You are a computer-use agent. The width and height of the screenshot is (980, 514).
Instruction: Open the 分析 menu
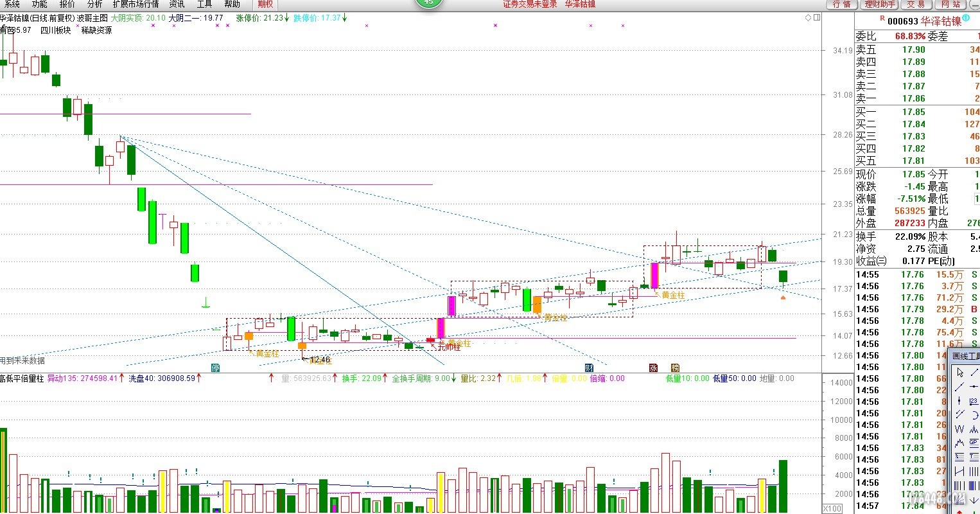pos(95,4)
